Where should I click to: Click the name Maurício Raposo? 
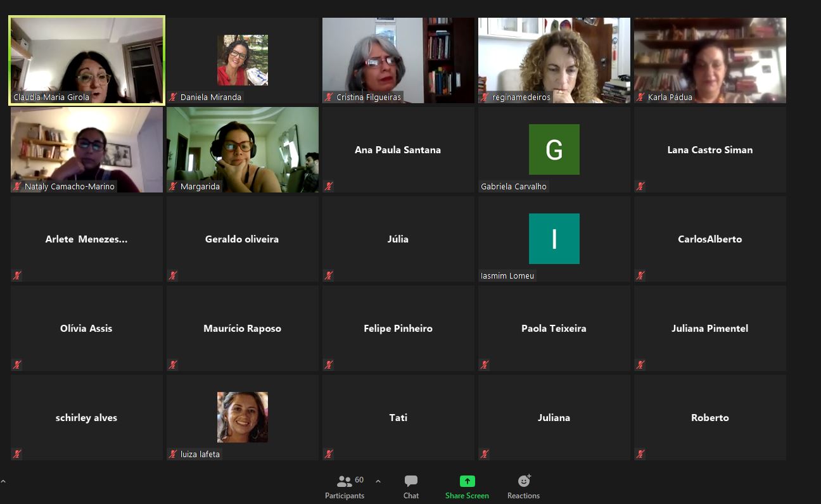[x=242, y=329]
